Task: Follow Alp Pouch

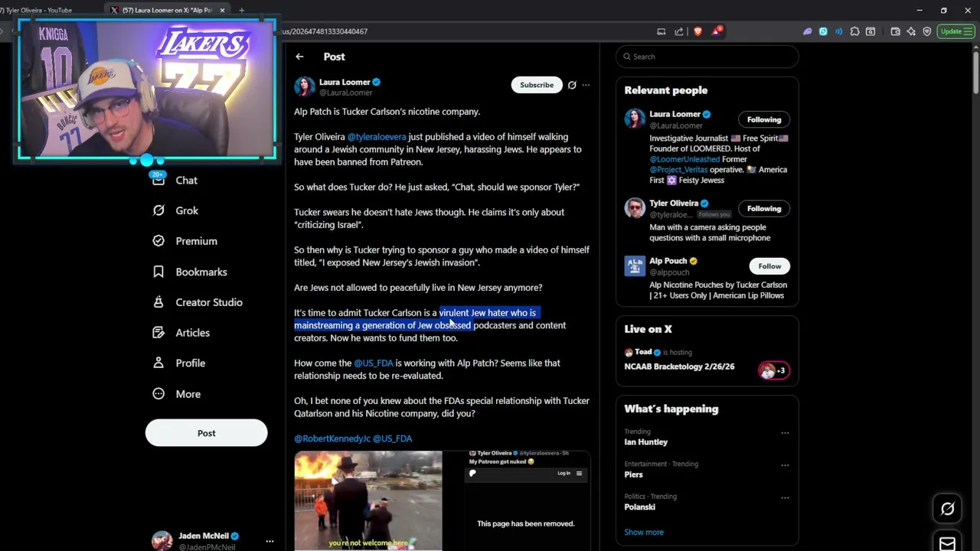Action: (769, 266)
